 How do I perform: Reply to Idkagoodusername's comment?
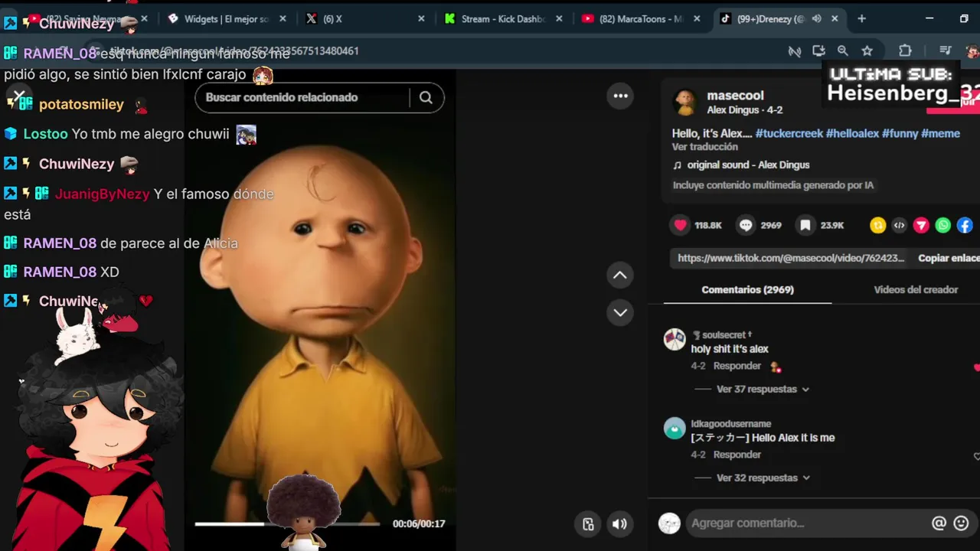pyautogui.click(x=737, y=455)
